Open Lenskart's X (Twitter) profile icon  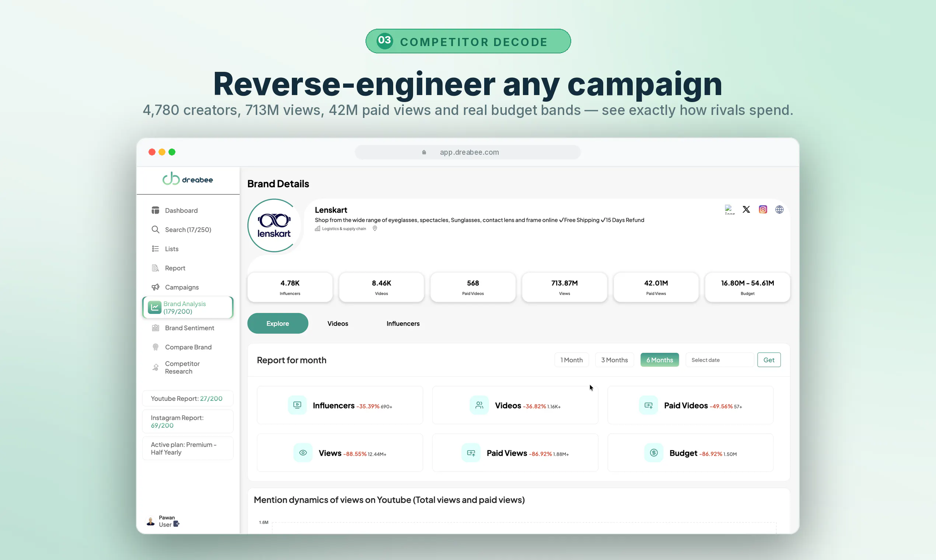(x=746, y=209)
